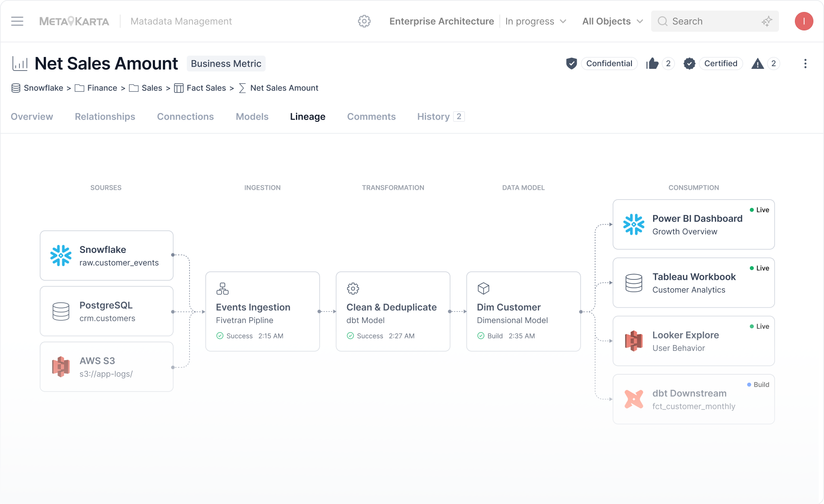Viewport: 824px width, 504px height.
Task: Click the Net Sales Amount page title
Action: [x=106, y=64]
